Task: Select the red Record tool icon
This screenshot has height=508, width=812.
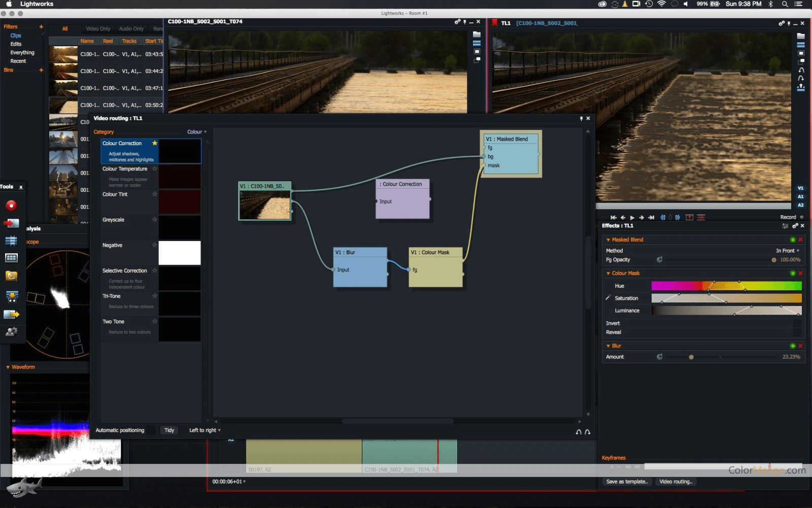Action: coord(11,205)
